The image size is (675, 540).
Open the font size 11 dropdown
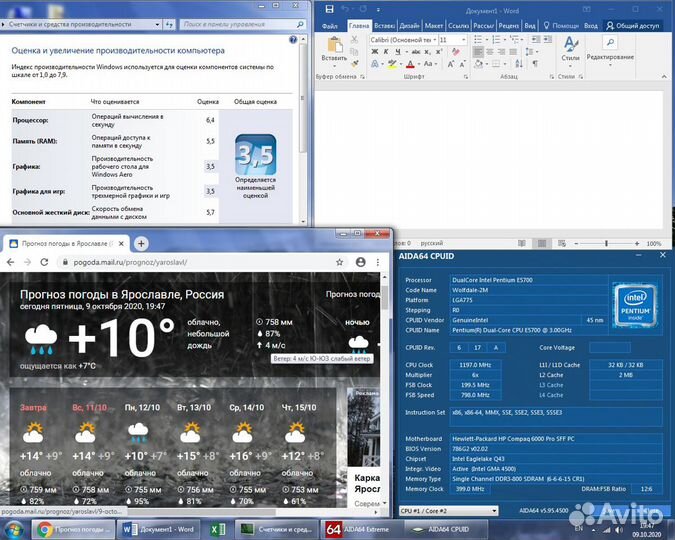pyautogui.click(x=464, y=40)
